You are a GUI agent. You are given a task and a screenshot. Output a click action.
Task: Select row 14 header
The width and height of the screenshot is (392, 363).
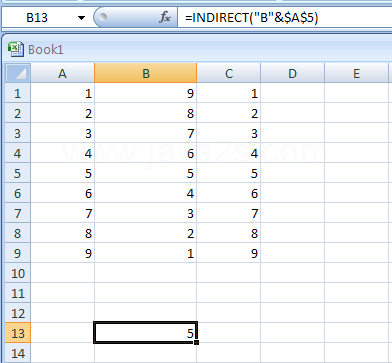(x=18, y=353)
